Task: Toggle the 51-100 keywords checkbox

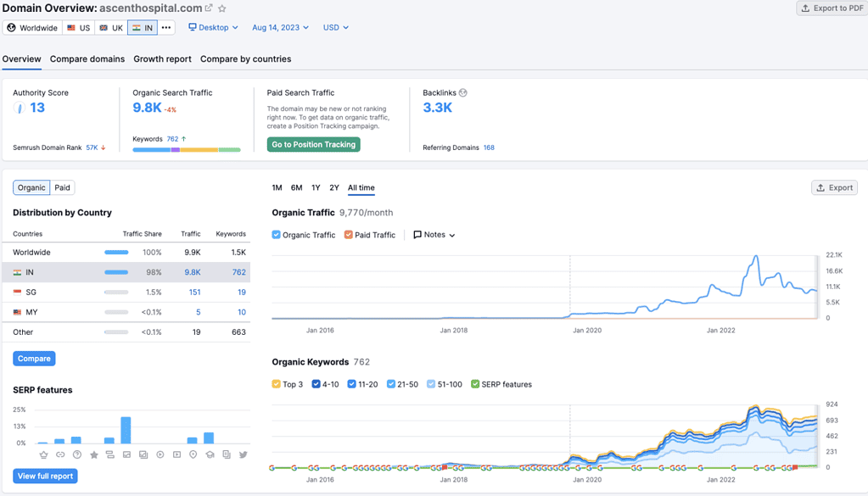Action: click(x=431, y=384)
